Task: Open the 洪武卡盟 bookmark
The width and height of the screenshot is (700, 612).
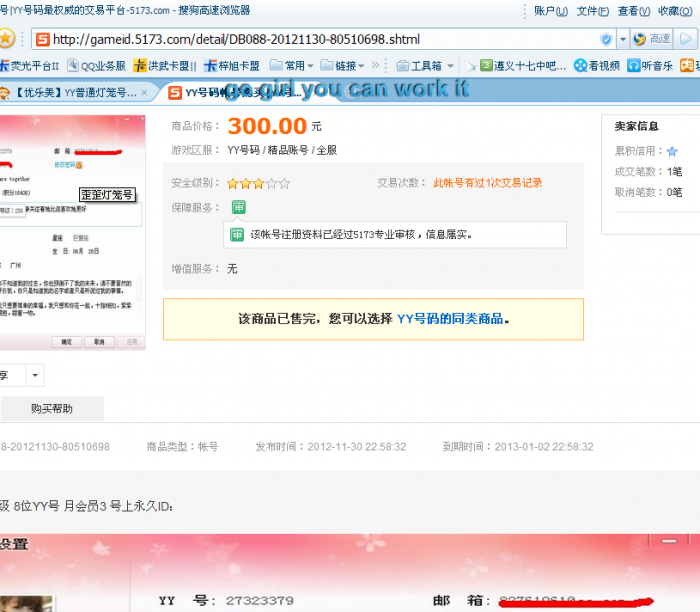Action: [x=165, y=66]
